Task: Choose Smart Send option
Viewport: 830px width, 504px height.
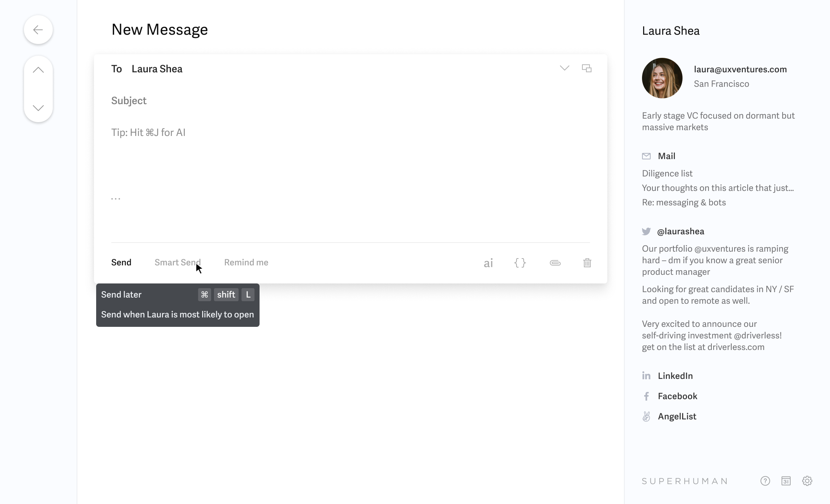Action: tap(177, 262)
